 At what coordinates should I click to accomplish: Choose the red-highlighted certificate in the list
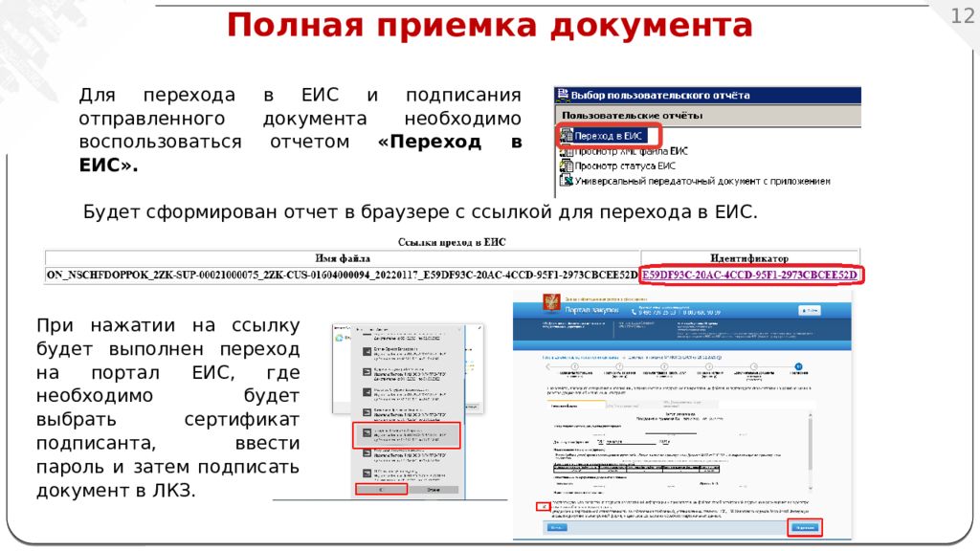(409, 435)
